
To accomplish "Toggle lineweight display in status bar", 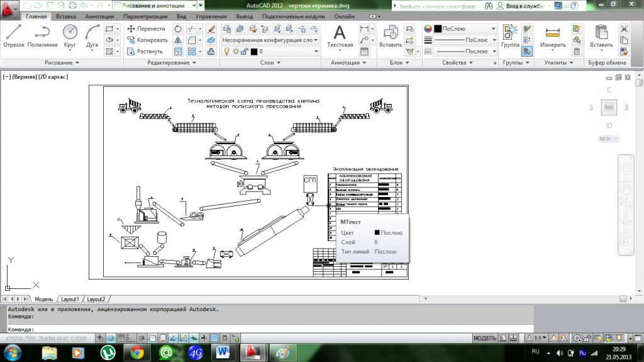I will pos(204,338).
